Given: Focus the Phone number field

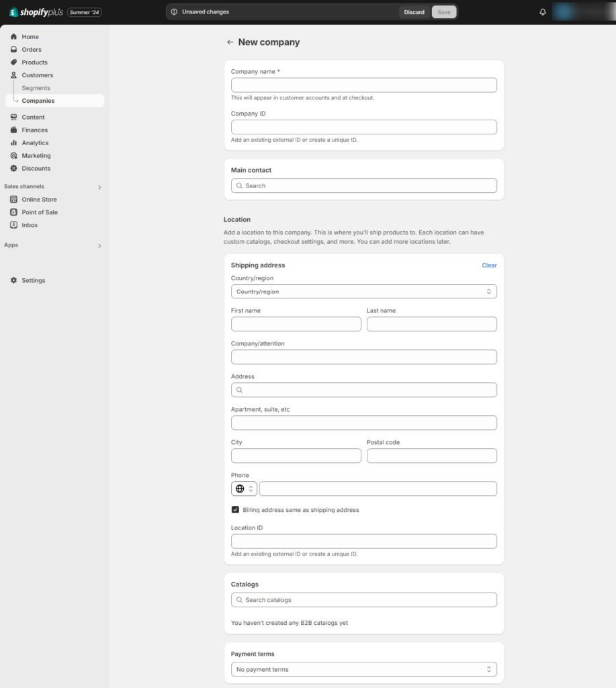Looking at the screenshot, I should pos(378,488).
